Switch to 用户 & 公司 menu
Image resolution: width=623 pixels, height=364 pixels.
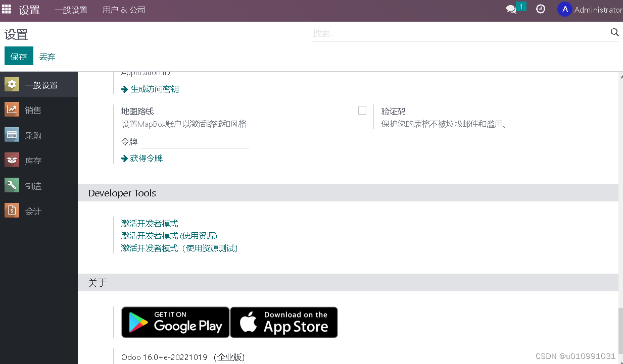point(123,10)
